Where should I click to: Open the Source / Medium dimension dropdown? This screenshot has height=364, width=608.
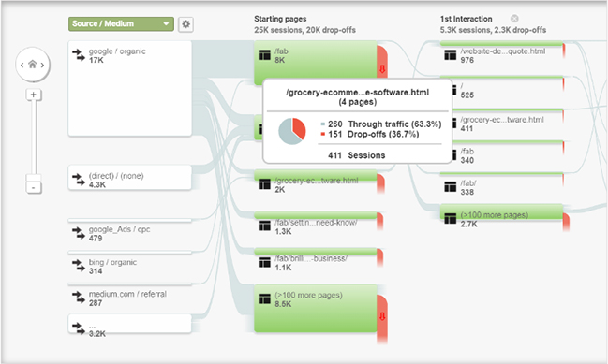click(x=121, y=24)
